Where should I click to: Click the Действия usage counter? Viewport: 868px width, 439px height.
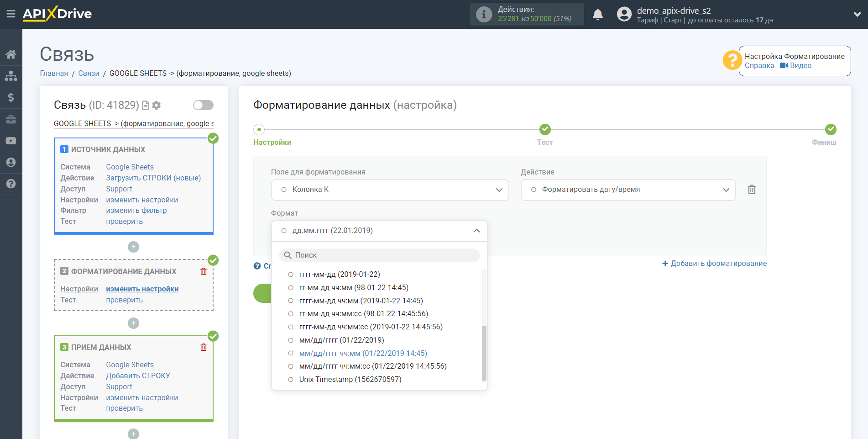pyautogui.click(x=527, y=14)
